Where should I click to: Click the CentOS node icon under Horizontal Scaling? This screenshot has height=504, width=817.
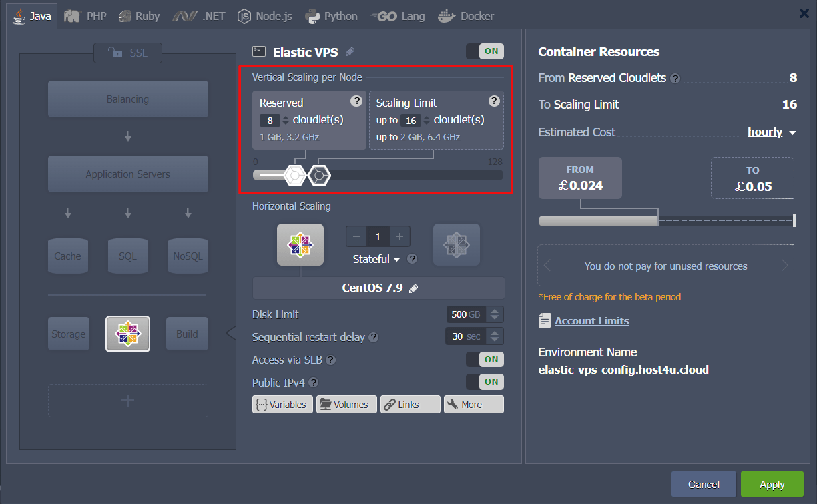300,244
